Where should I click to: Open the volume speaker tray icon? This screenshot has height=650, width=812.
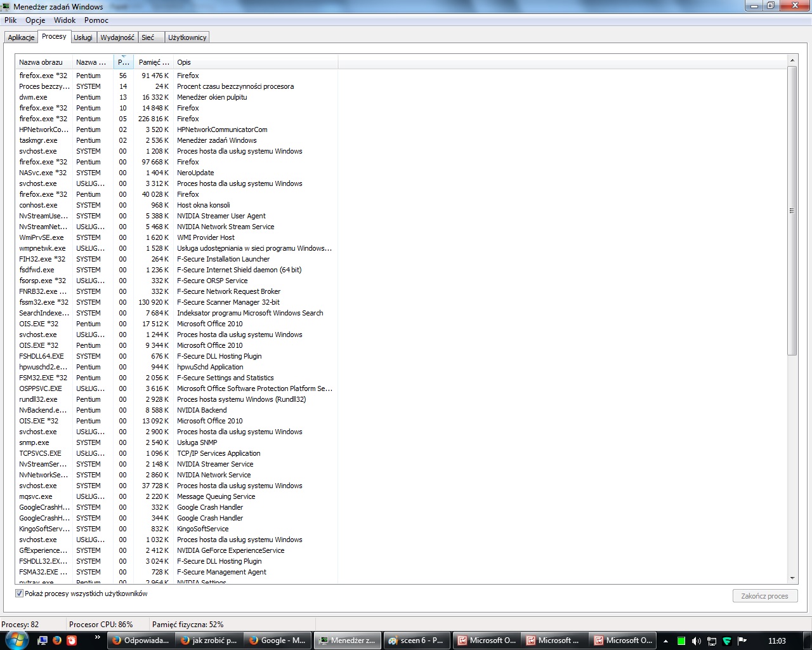pyautogui.click(x=697, y=641)
